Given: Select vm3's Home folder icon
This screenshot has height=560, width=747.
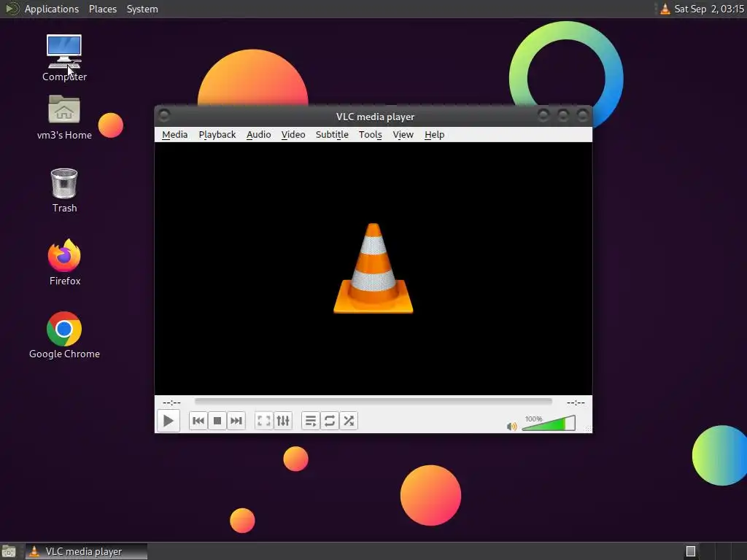Looking at the screenshot, I should [x=64, y=117].
